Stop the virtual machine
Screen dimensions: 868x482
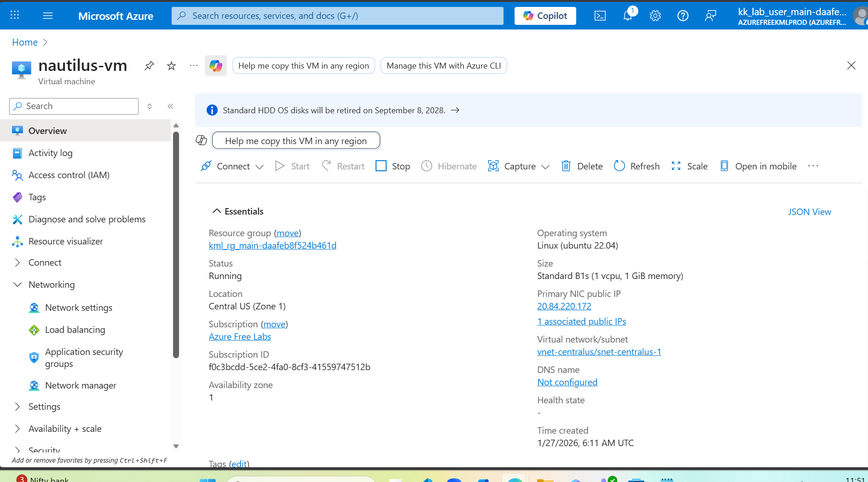[393, 166]
